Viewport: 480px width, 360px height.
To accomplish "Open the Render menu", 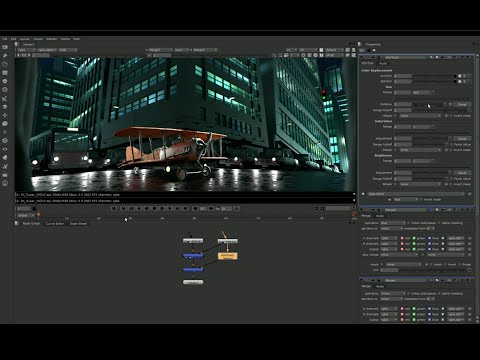I will click(52, 39).
